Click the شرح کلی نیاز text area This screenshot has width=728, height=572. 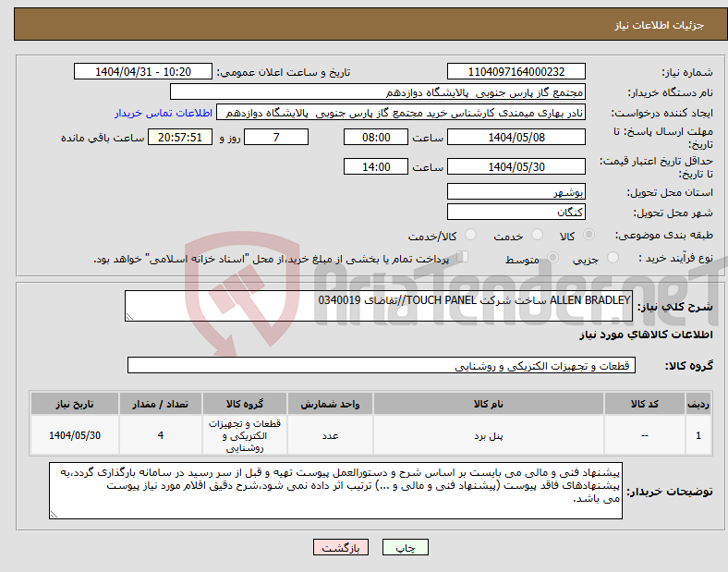pos(379,306)
